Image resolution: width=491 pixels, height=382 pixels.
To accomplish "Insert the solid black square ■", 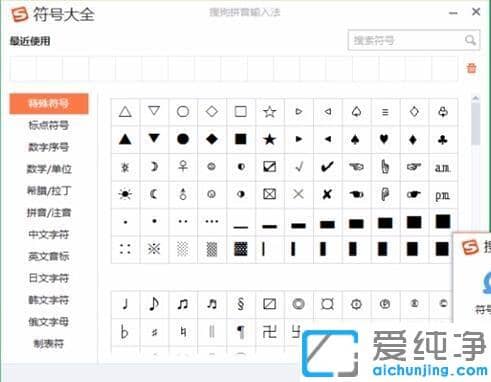I will [x=241, y=139].
